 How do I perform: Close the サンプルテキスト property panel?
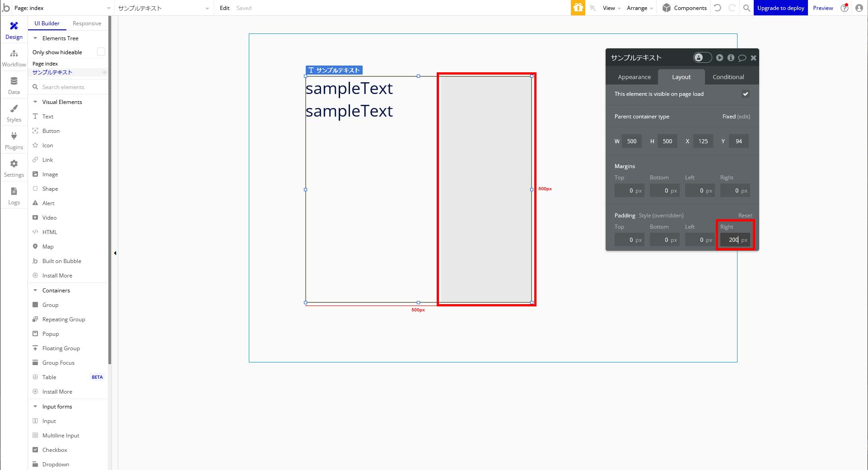(753, 58)
